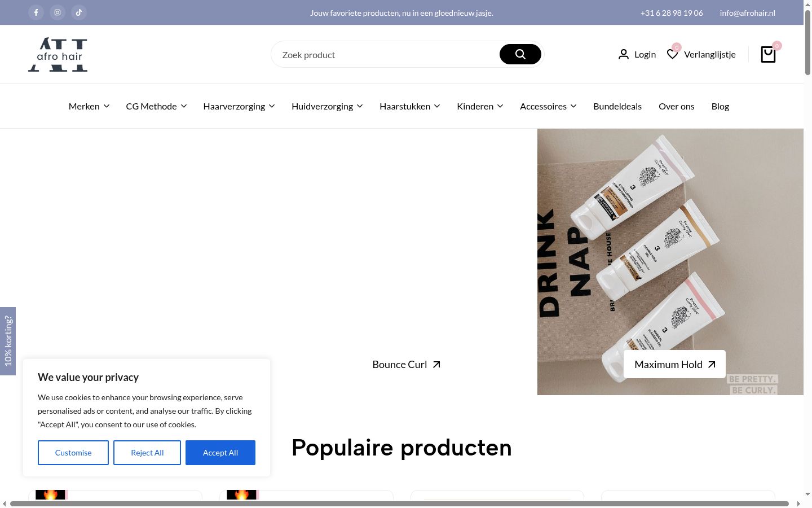Click the arrow icon beside Bounce Curl
Image resolution: width=812 pixels, height=508 pixels.
pyautogui.click(x=436, y=365)
